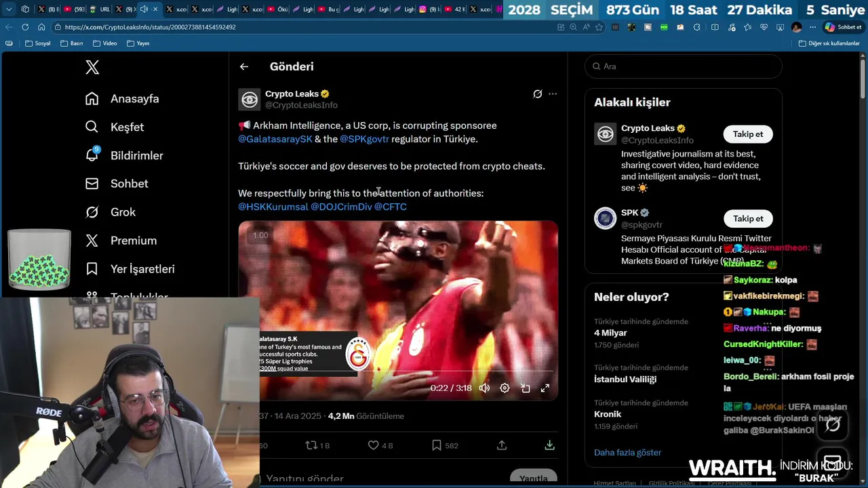
Task: Open the İstanbul Valiliği trending topic
Action: 625,380
